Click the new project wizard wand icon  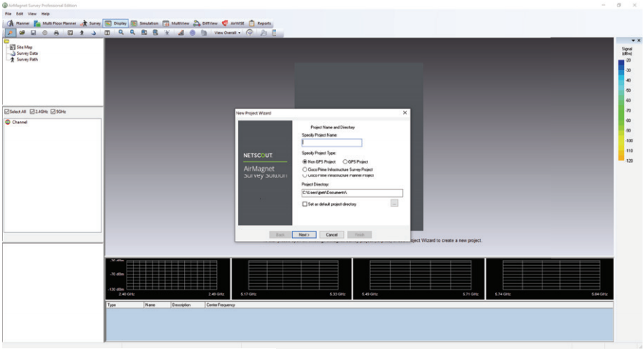(10, 33)
